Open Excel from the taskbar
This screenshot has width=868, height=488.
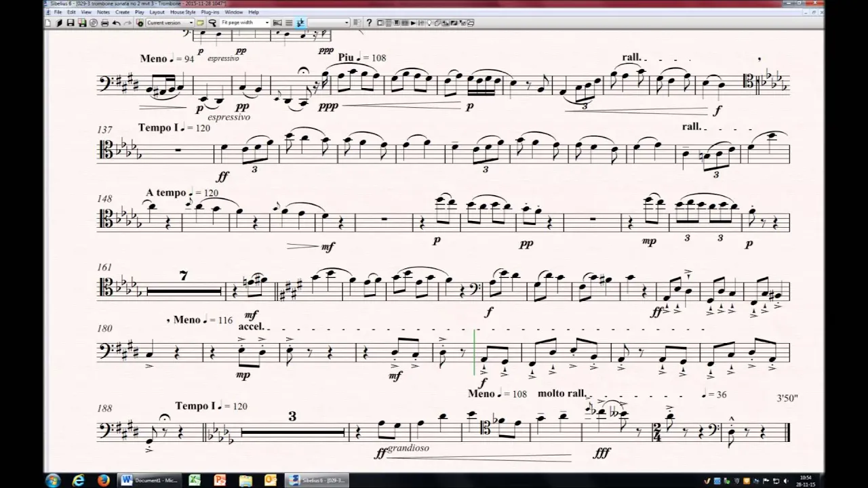[x=195, y=481]
